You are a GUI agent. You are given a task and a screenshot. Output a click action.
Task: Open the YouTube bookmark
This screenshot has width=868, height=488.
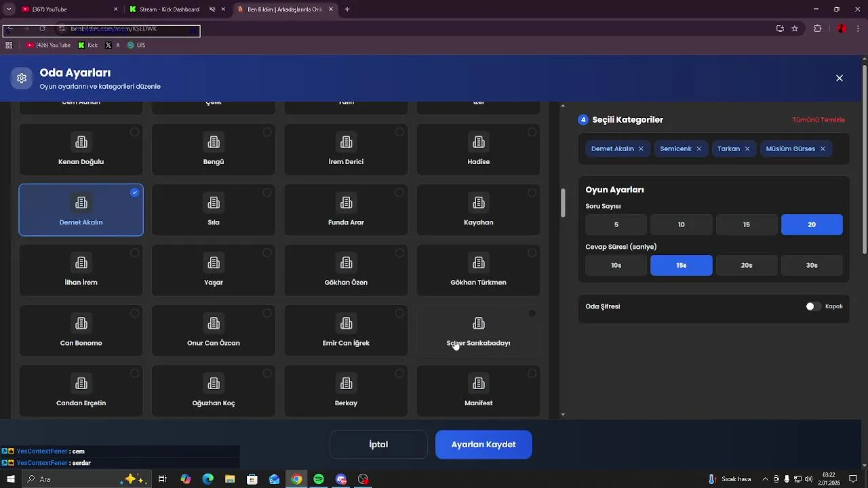click(49, 45)
